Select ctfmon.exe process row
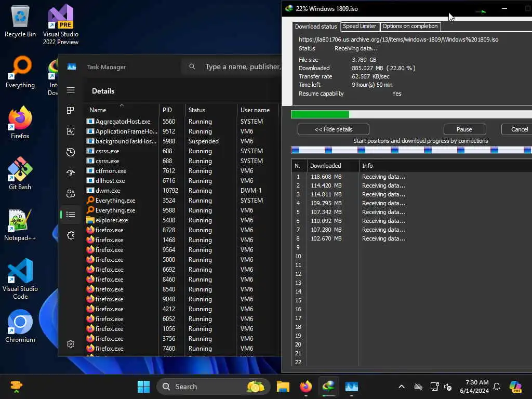Viewport: 532px width, 399px height. (x=182, y=171)
